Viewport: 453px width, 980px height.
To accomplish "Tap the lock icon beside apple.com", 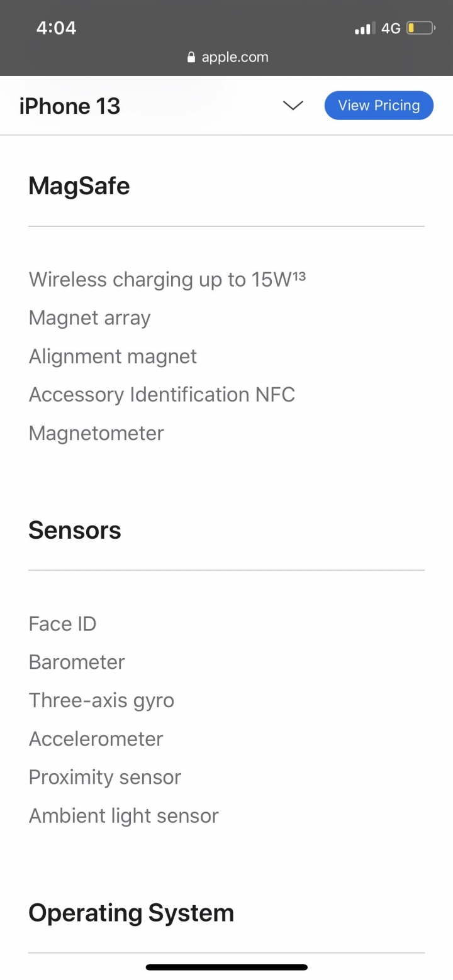I will point(192,57).
